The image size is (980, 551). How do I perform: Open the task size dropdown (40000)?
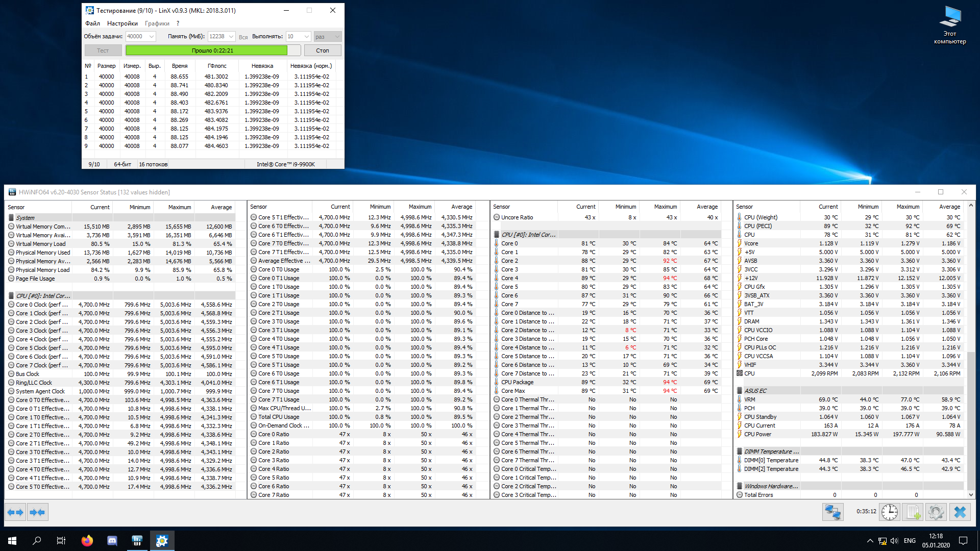point(152,36)
